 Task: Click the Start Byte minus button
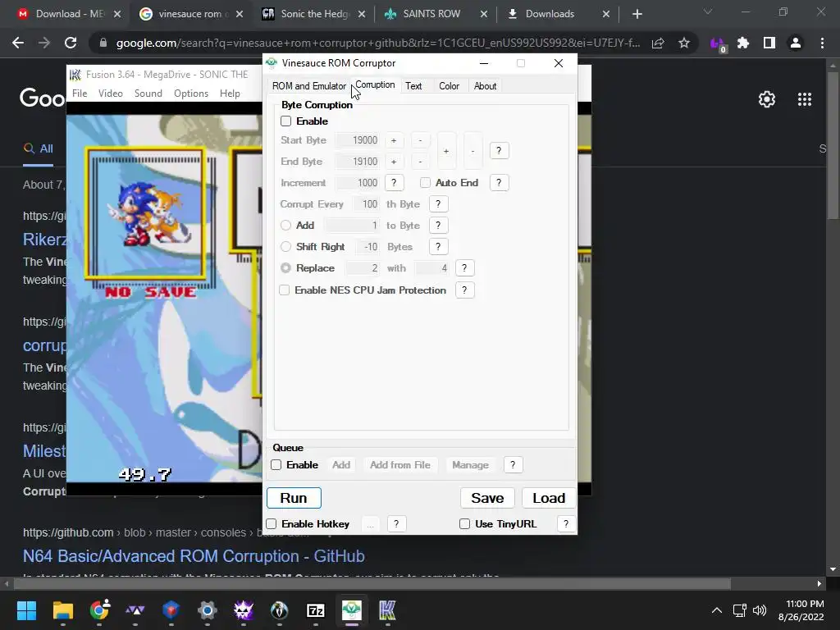421,140
